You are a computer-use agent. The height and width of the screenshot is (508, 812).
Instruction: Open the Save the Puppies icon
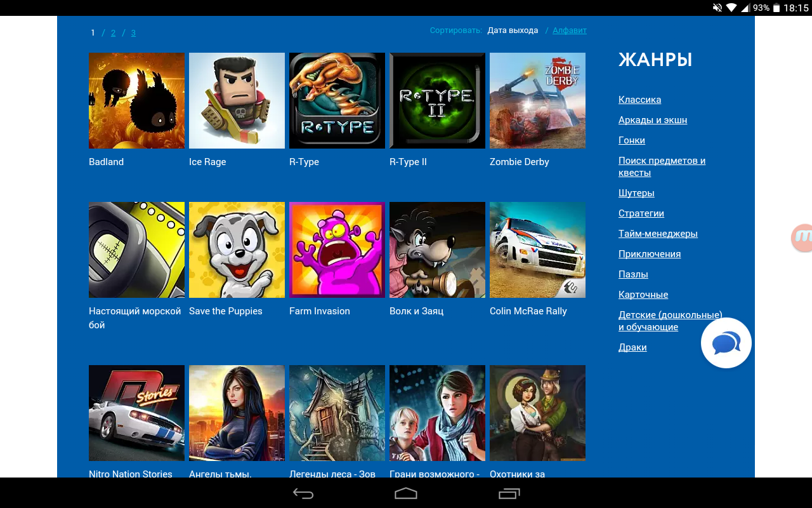[237, 250]
